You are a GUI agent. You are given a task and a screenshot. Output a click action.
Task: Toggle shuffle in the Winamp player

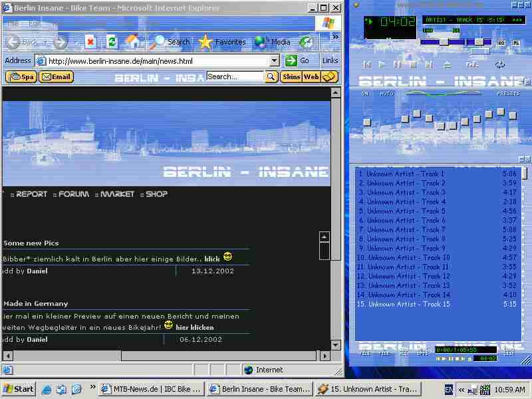(472, 65)
